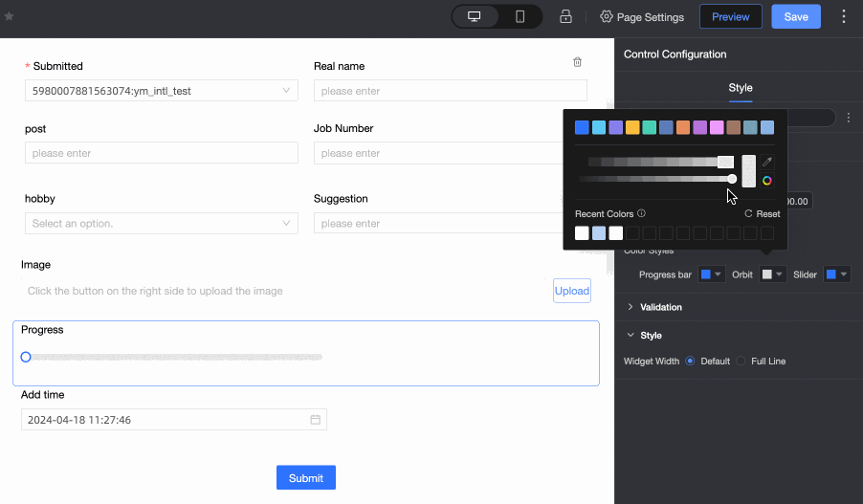This screenshot has width=863, height=504.
Task: Save the page
Action: click(x=796, y=16)
